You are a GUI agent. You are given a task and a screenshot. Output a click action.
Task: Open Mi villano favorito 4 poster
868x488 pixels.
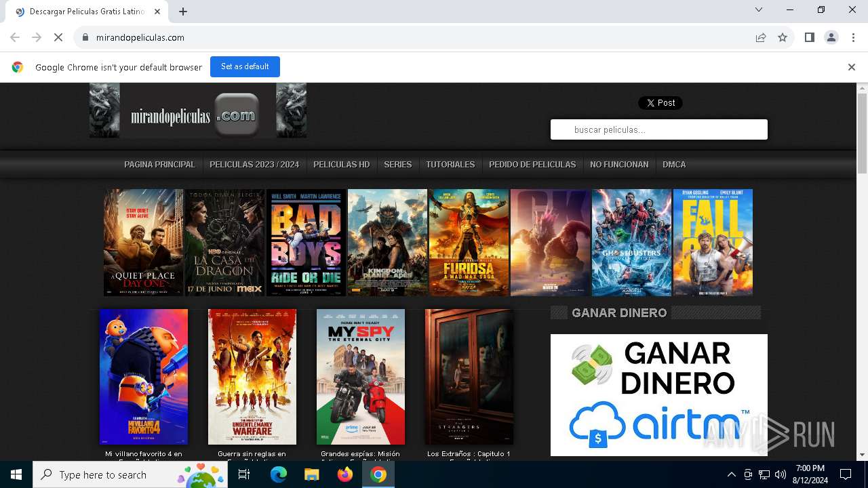tap(144, 377)
